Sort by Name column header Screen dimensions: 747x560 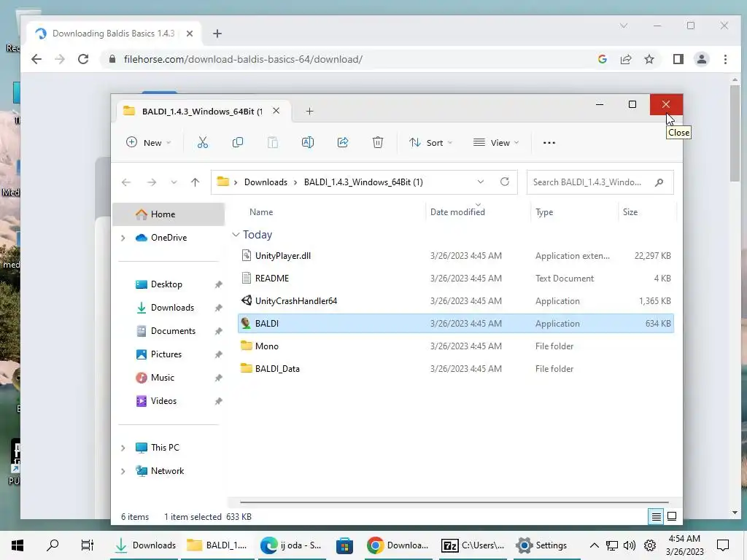point(261,212)
